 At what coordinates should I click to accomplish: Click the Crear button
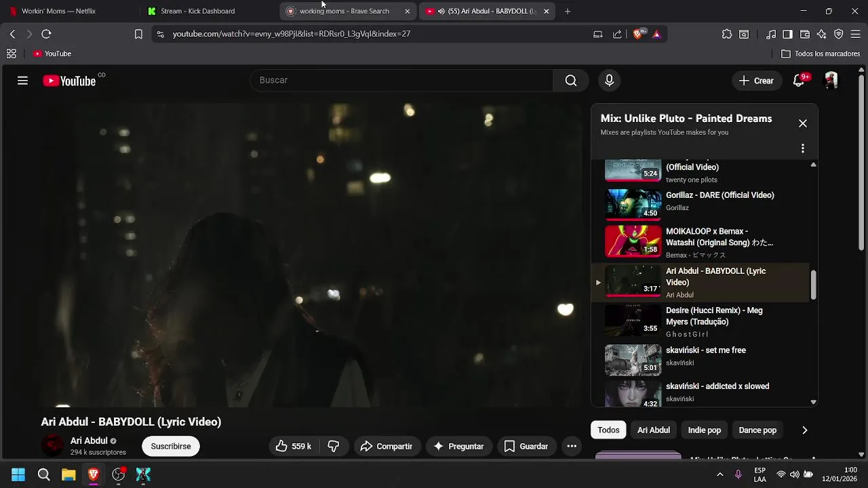tap(756, 81)
